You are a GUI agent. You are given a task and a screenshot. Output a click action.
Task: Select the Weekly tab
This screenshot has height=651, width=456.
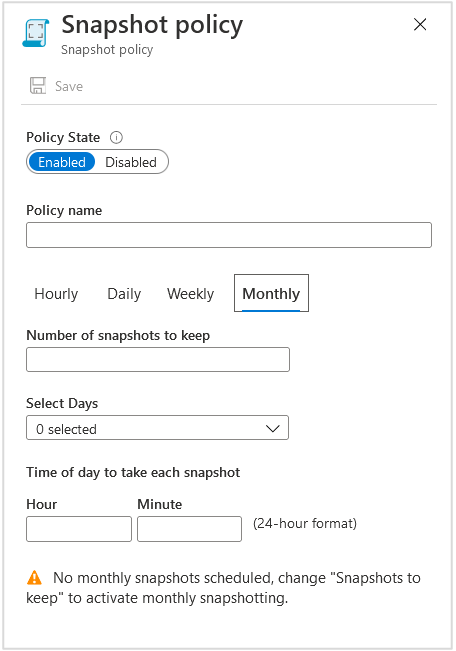(x=191, y=294)
